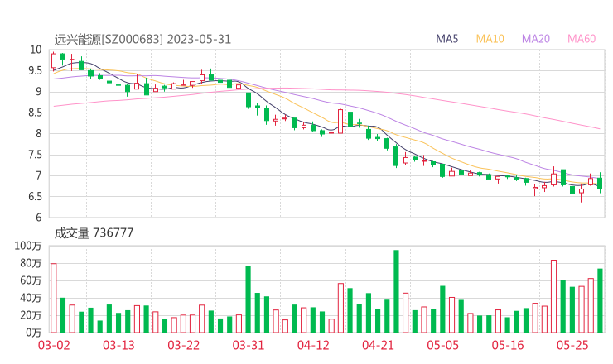Click the first red candlestick at 03-02
This screenshot has height=364, width=613.
click(x=54, y=61)
